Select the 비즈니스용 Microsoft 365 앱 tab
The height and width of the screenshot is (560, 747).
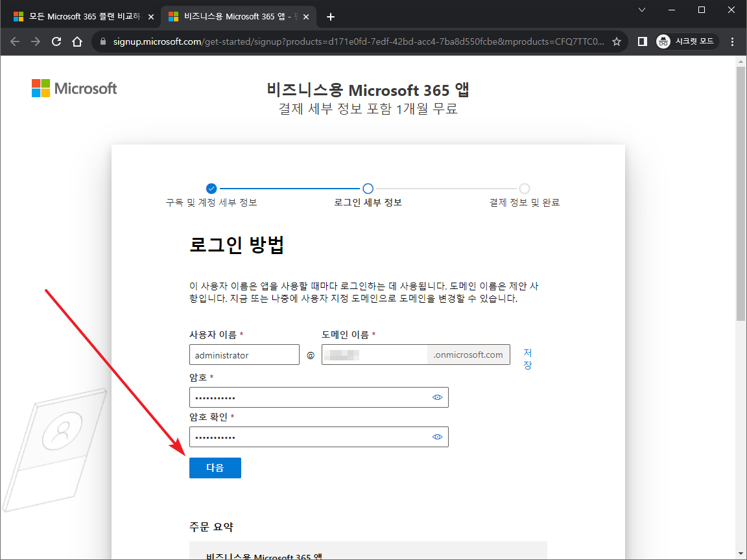[238, 17]
